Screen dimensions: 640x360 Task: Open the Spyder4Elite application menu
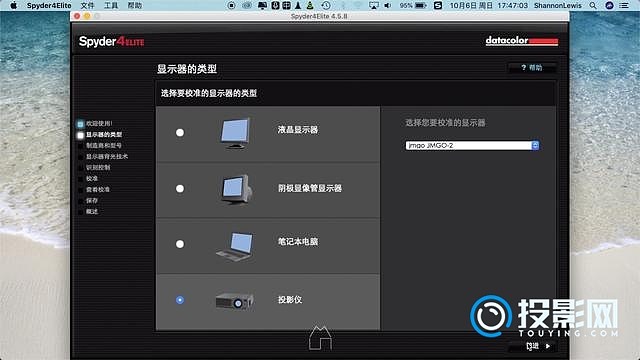[49, 5]
